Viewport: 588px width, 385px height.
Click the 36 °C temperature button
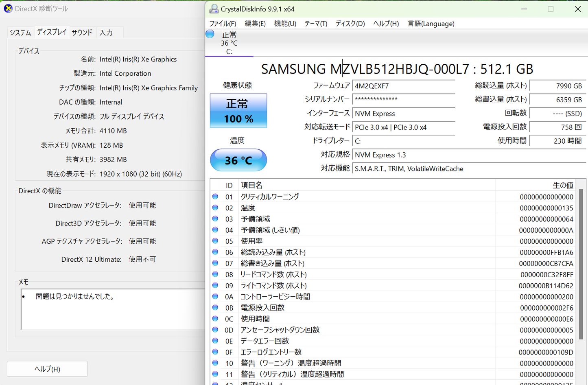(238, 160)
